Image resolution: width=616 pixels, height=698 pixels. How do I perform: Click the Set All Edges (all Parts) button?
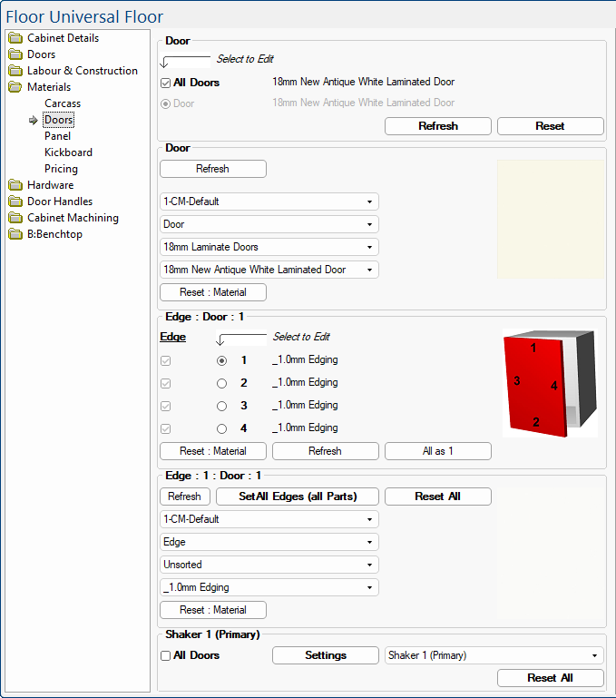point(297,496)
